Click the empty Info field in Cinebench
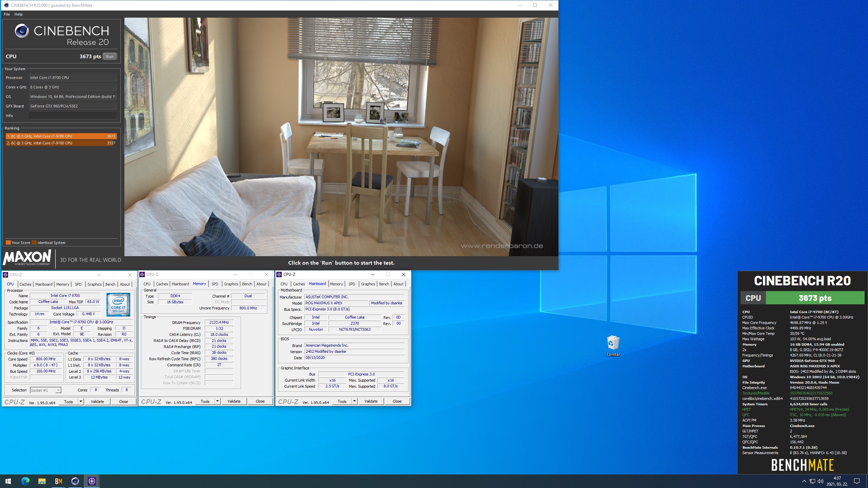Viewport: 868px width, 488px height. coord(73,116)
